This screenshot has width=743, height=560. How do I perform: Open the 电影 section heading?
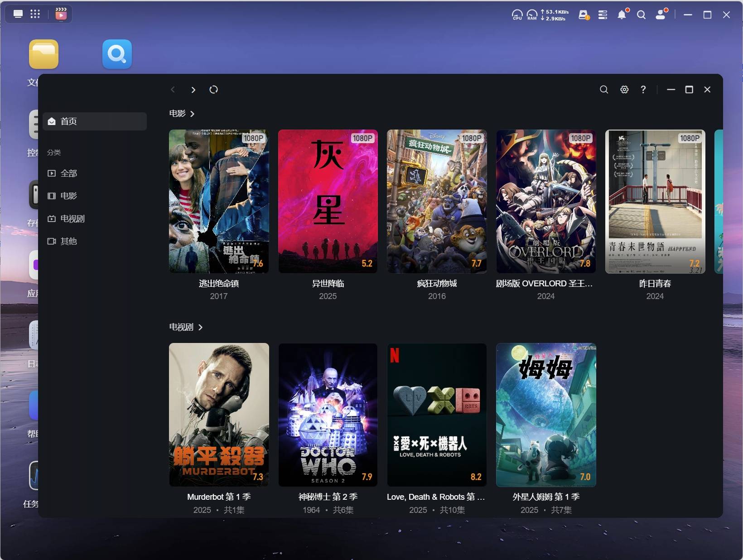(177, 114)
